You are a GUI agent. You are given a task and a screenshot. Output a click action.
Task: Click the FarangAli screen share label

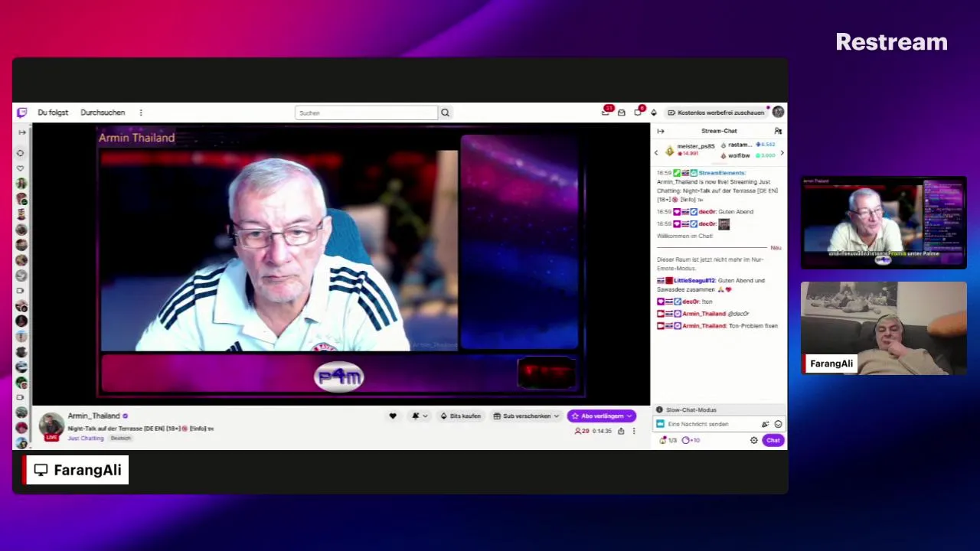tap(76, 470)
